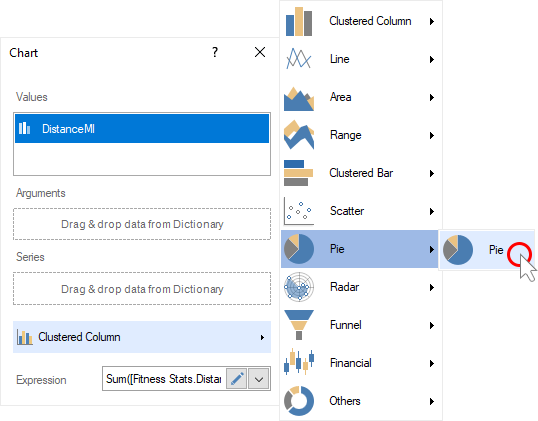Open the Expression dropdown arrow
The width and height of the screenshot is (538, 421).
click(259, 379)
